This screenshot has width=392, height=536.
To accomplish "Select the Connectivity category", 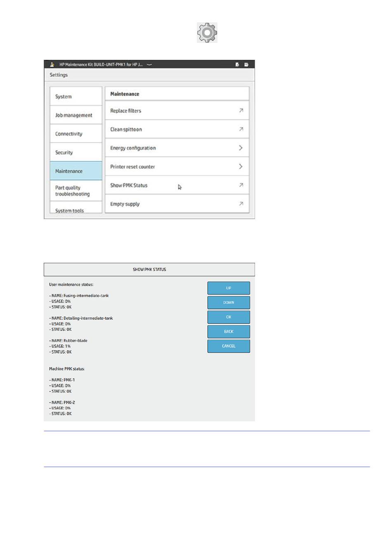I will point(76,133).
